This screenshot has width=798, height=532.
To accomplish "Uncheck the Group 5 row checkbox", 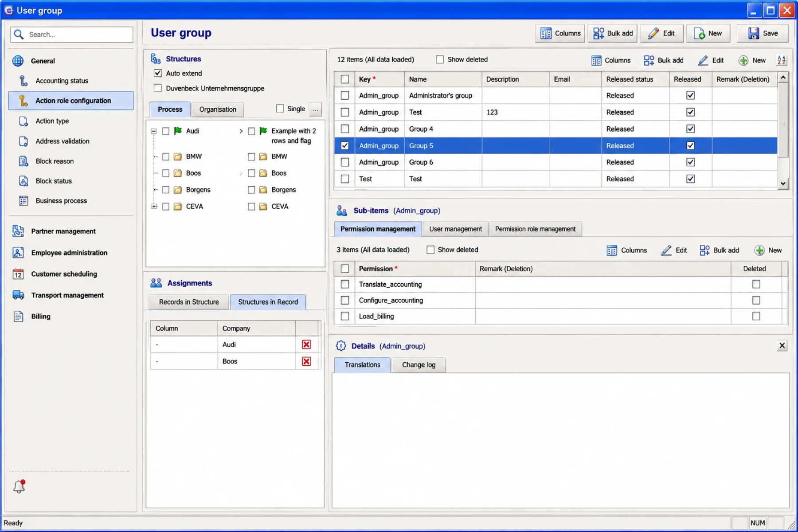I will [344, 145].
